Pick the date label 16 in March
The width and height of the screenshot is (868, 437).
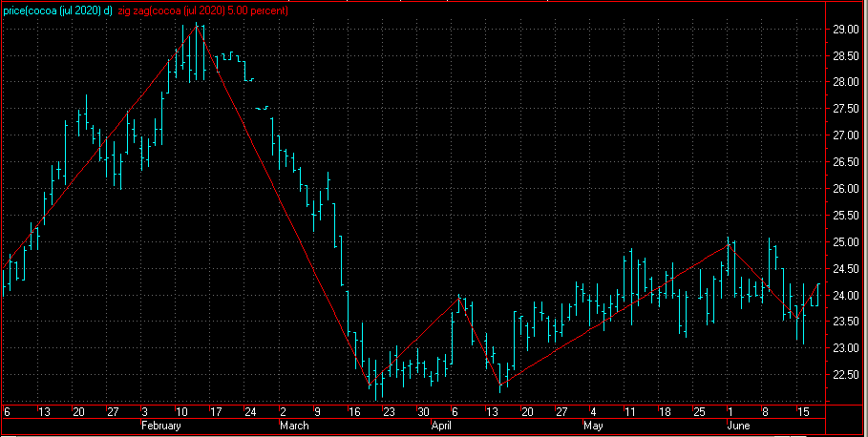tap(354, 412)
